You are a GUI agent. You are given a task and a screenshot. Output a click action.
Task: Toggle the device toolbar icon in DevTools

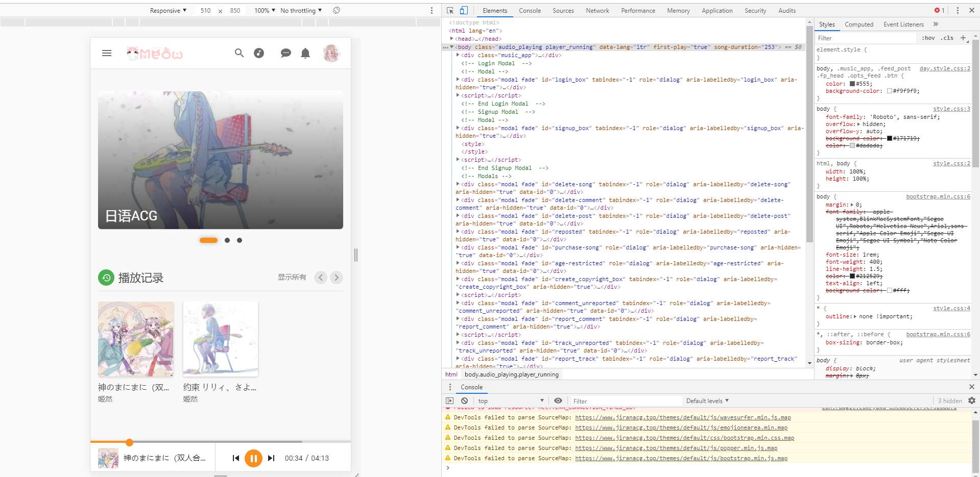[464, 10]
